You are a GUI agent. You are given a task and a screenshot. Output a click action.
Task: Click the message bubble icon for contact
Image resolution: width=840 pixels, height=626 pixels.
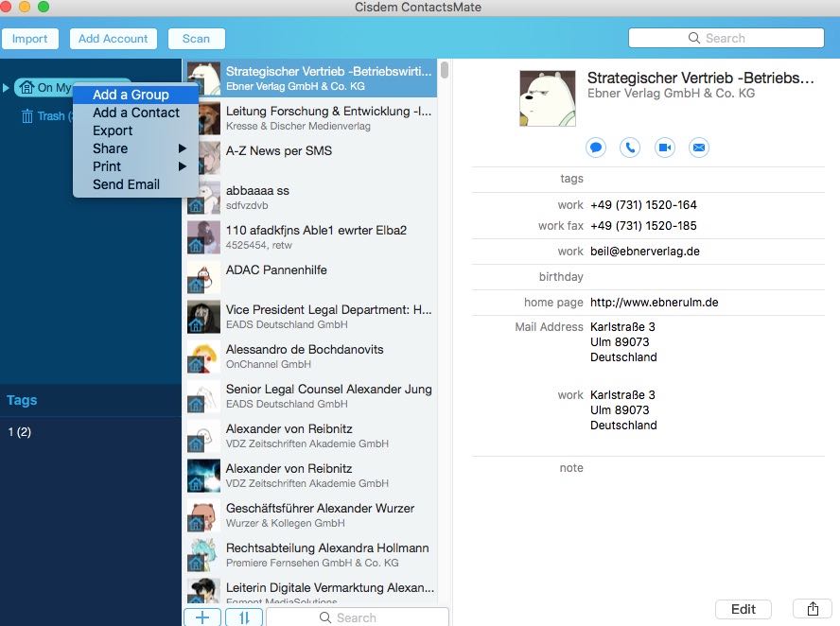point(596,148)
